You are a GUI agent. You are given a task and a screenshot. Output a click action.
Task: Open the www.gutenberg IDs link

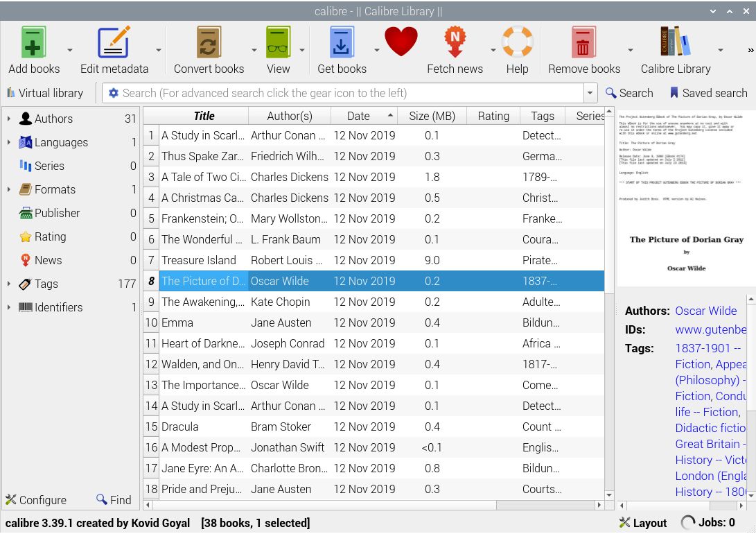coord(711,330)
